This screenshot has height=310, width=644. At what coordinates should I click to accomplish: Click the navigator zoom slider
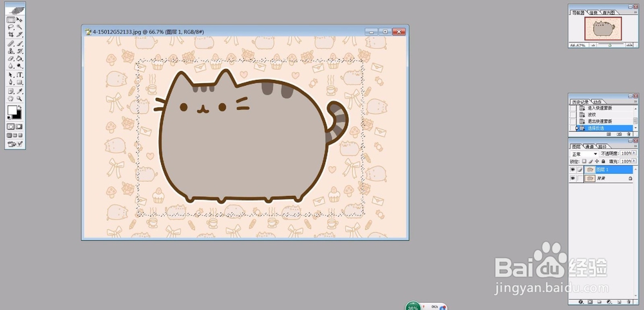[611, 45]
